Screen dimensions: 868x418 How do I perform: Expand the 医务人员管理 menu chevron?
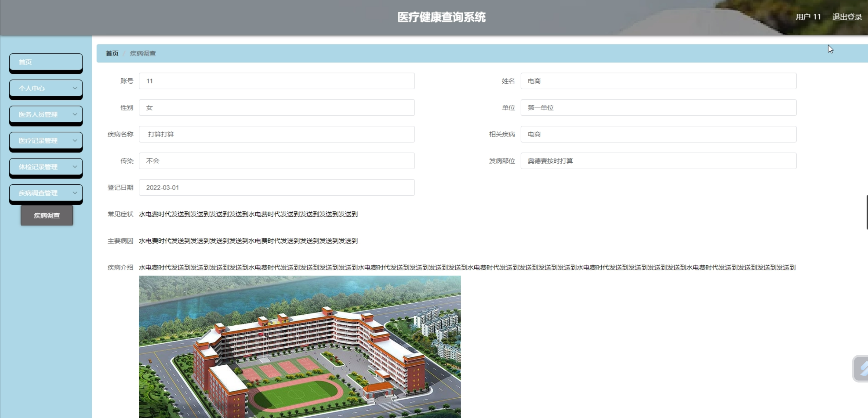[x=75, y=114]
